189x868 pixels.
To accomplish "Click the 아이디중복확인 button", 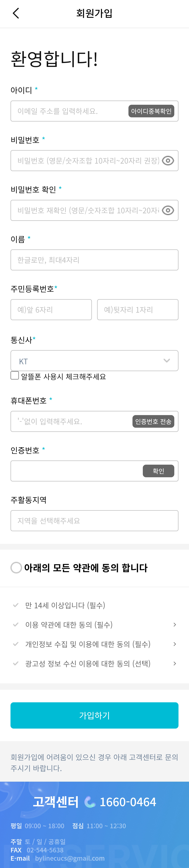I will 151,111.
